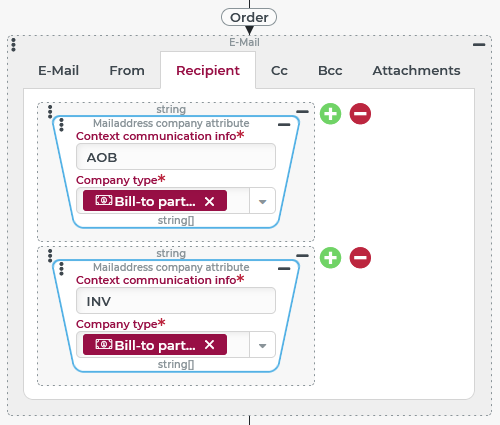The height and width of the screenshot is (425, 500).
Task: Remove INV recipient with red minus icon
Action: pyautogui.click(x=360, y=258)
